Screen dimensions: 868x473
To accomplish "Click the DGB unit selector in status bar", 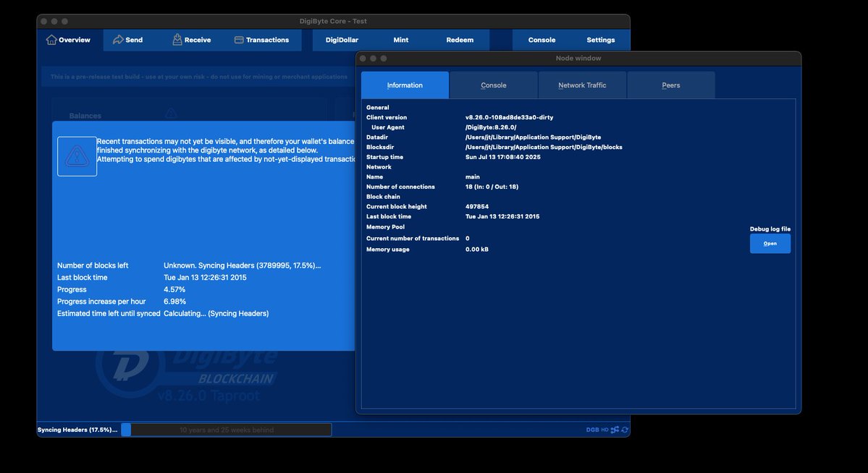I will 592,430.
